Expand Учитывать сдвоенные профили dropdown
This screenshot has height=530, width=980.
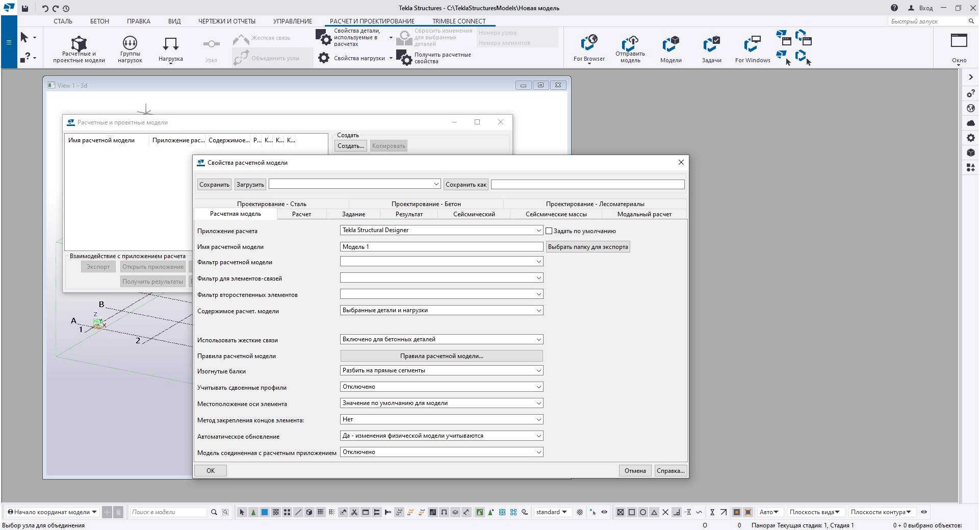click(538, 387)
